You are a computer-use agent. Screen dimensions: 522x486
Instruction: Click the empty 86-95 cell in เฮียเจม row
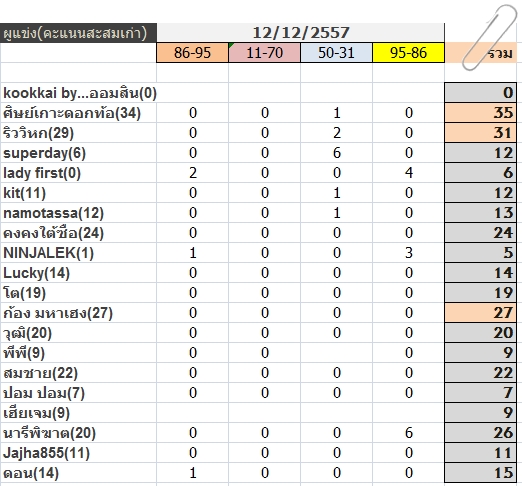[x=192, y=413]
